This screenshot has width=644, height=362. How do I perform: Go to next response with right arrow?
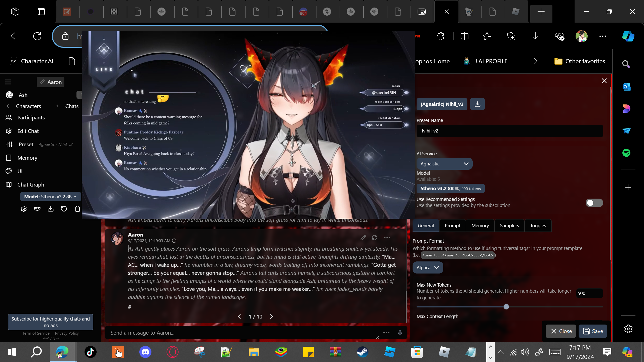pos(271,316)
